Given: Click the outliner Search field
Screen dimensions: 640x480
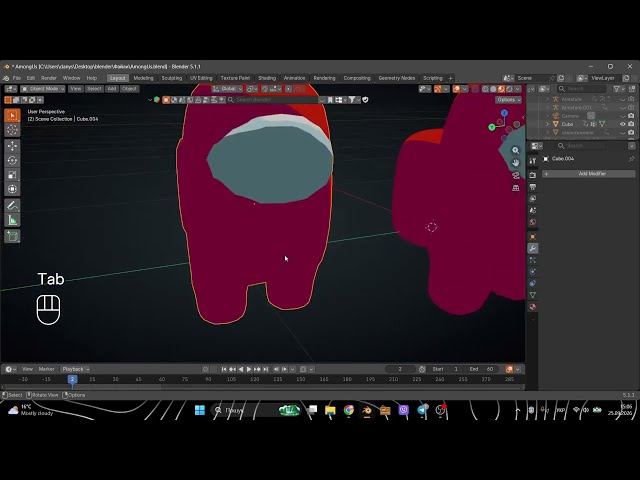Looking at the screenshot, I should [582, 89].
